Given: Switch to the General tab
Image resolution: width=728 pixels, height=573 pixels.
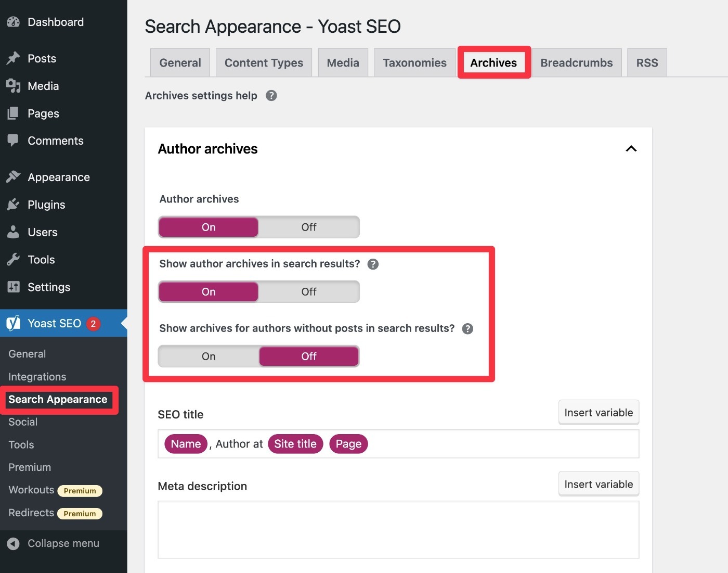Looking at the screenshot, I should point(180,63).
